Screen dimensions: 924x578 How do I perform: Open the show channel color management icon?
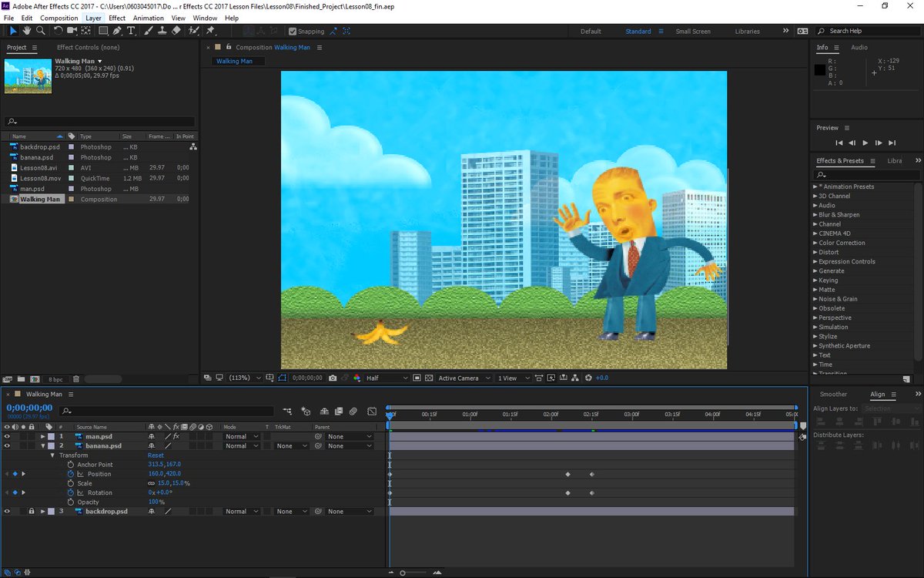point(357,378)
